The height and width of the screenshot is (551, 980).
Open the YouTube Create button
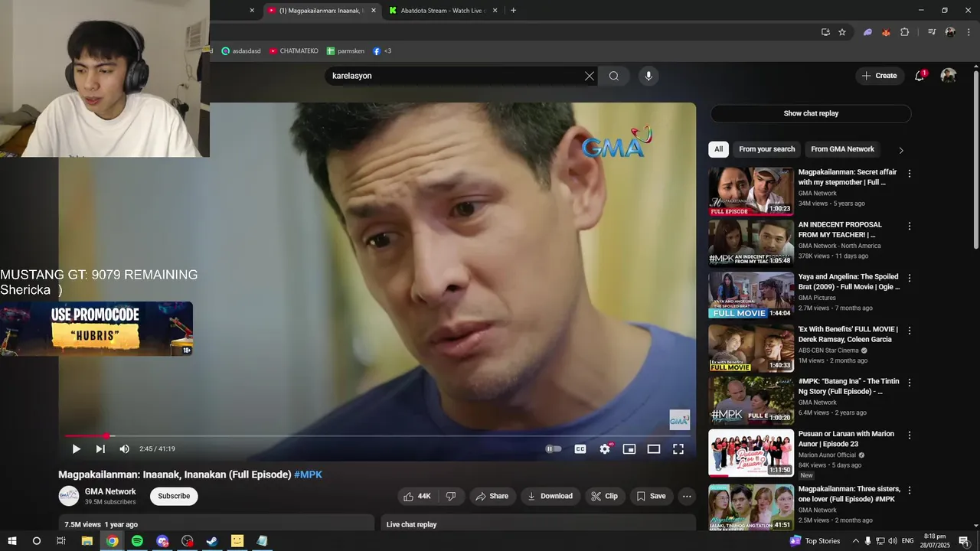pos(879,76)
